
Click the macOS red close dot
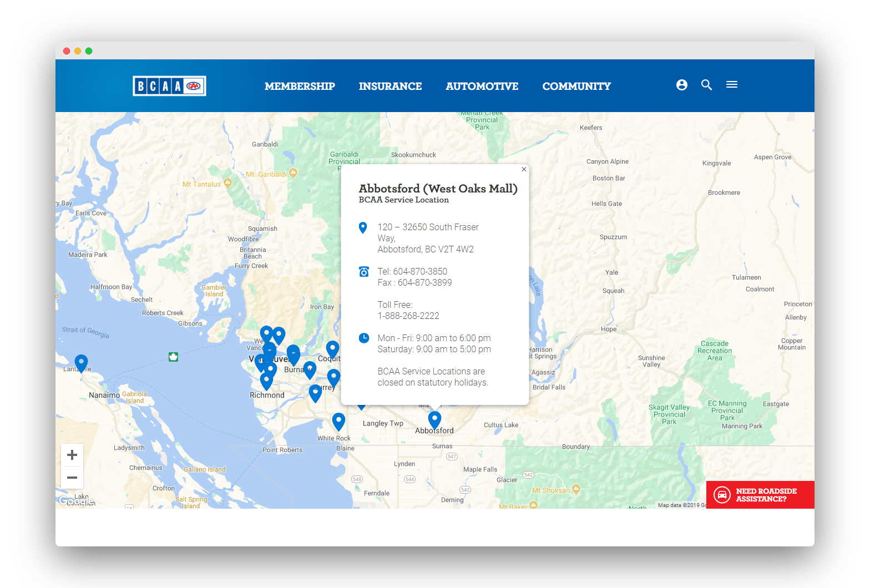[67, 51]
